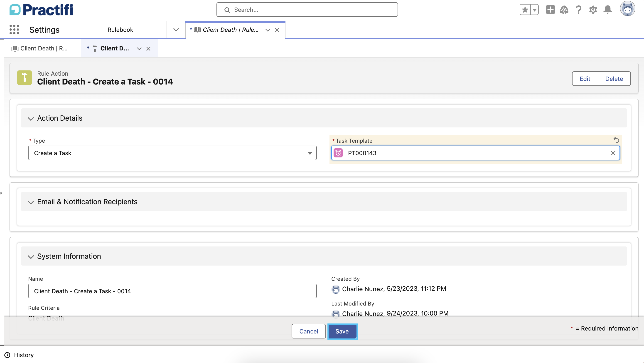The width and height of the screenshot is (644, 363).
Task: Click the Save button
Action: [342, 331]
